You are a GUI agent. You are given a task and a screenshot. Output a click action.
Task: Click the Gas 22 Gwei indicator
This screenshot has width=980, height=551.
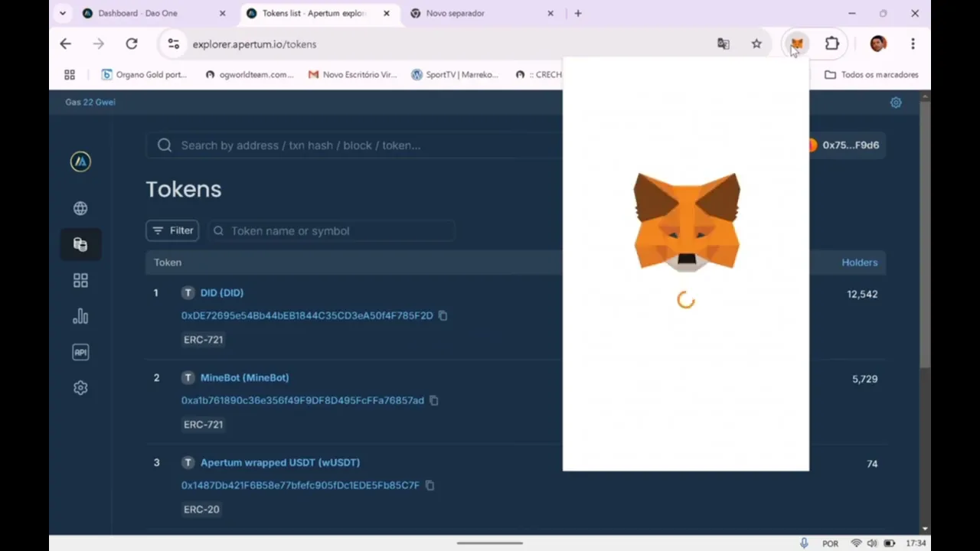[90, 102]
